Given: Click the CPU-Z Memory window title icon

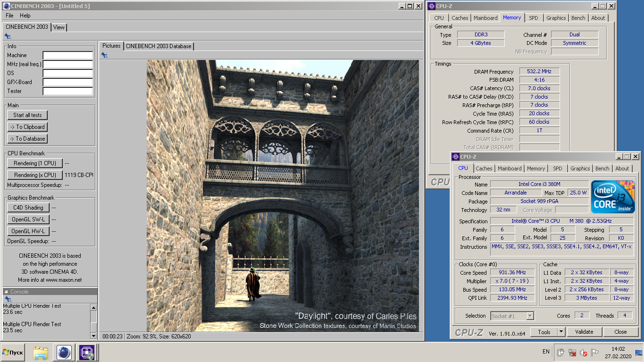Looking at the screenshot, I should [x=431, y=6].
